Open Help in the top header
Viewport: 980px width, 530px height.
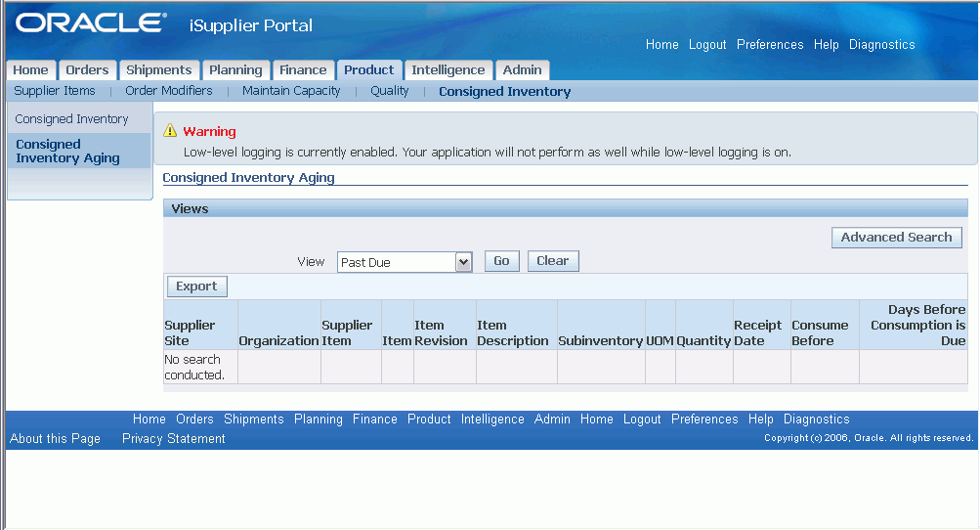click(827, 44)
